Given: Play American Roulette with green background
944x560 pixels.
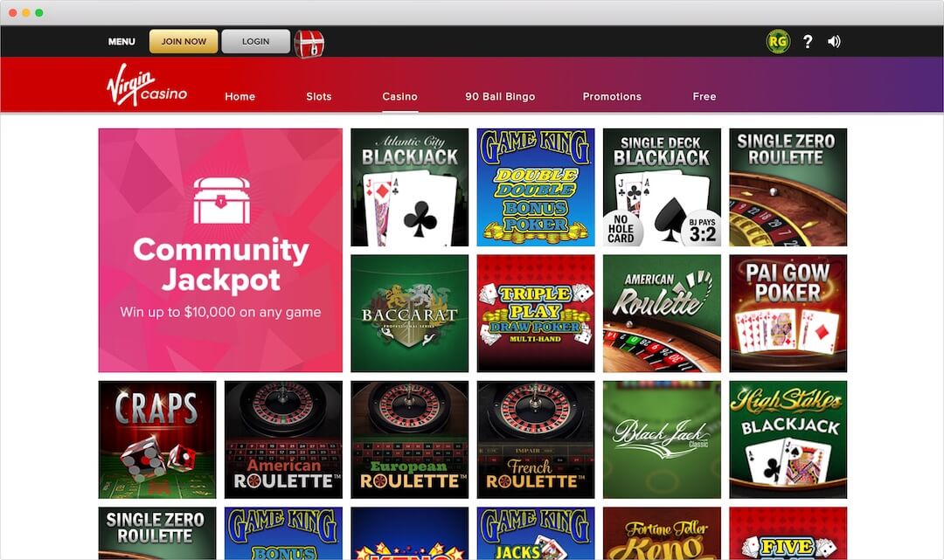Looking at the screenshot, I should [x=662, y=314].
